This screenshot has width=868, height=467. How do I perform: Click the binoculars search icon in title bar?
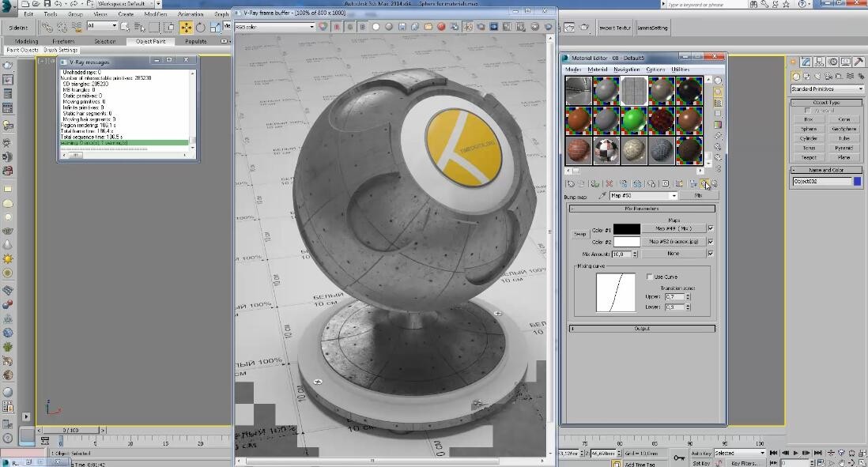click(753, 4)
